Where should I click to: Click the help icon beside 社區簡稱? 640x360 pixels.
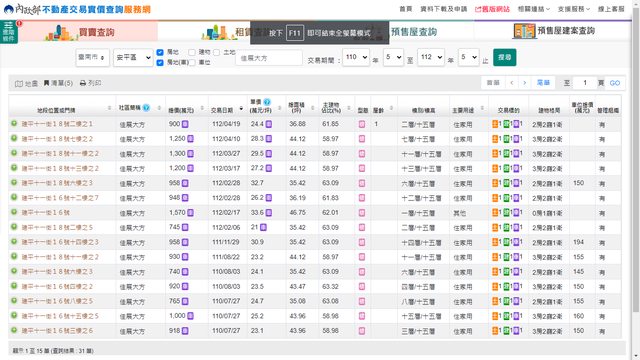pyautogui.click(x=146, y=108)
